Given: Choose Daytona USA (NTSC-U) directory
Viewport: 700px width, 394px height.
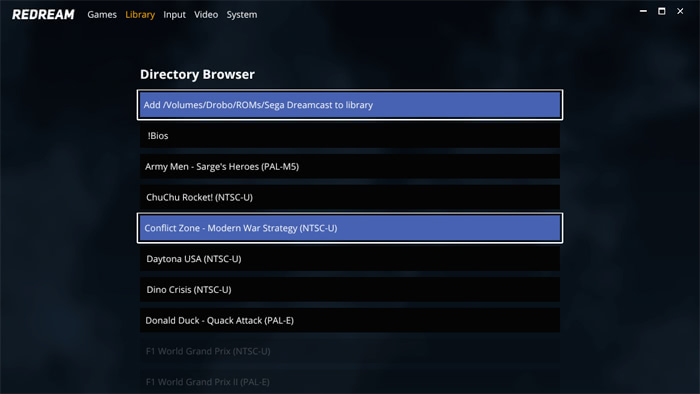Looking at the screenshot, I should pyautogui.click(x=350, y=259).
